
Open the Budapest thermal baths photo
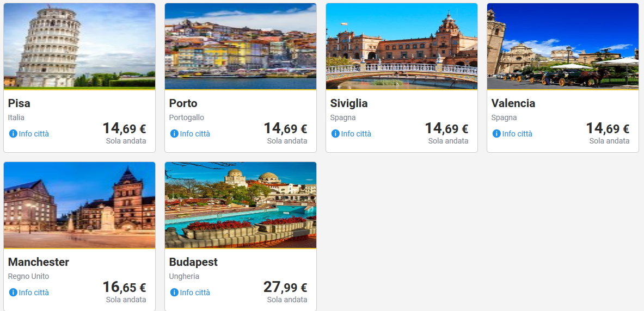coord(241,205)
